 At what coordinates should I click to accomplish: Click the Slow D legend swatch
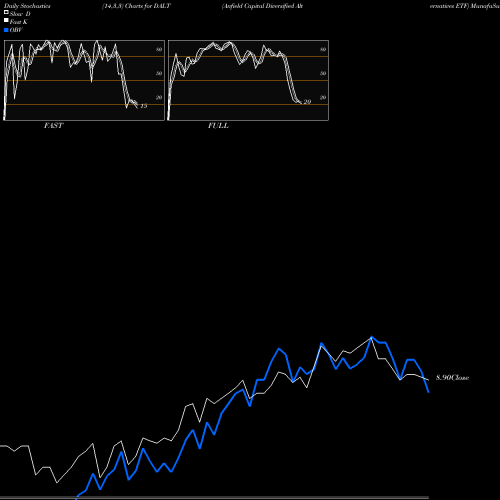tap(6, 12)
